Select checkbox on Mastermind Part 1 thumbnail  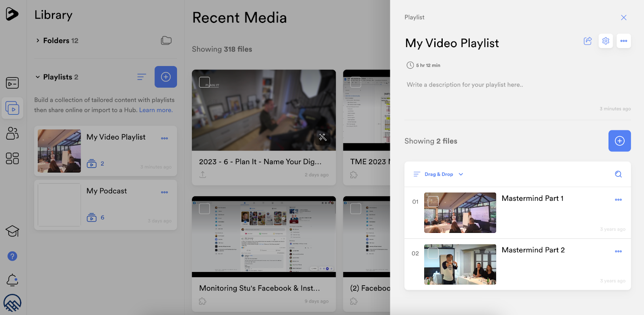click(433, 202)
